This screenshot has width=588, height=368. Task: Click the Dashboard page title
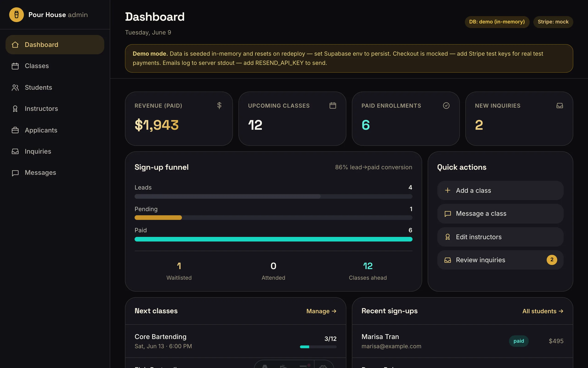tap(155, 17)
